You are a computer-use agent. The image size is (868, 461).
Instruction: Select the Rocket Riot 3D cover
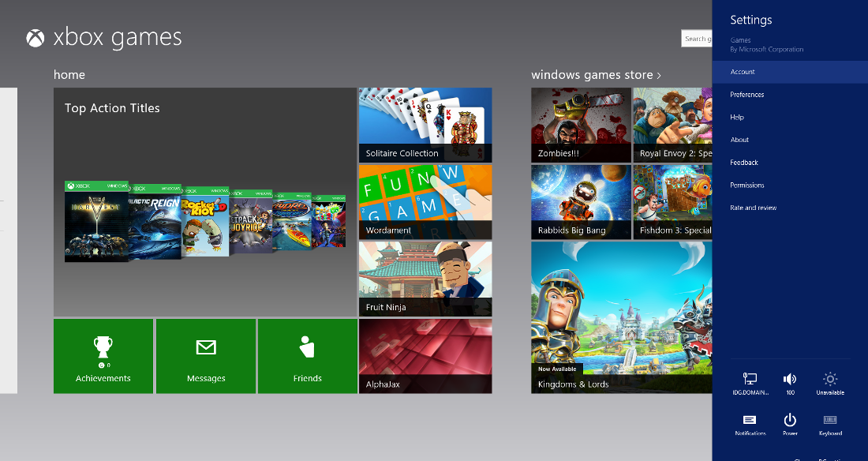pyautogui.click(x=205, y=223)
